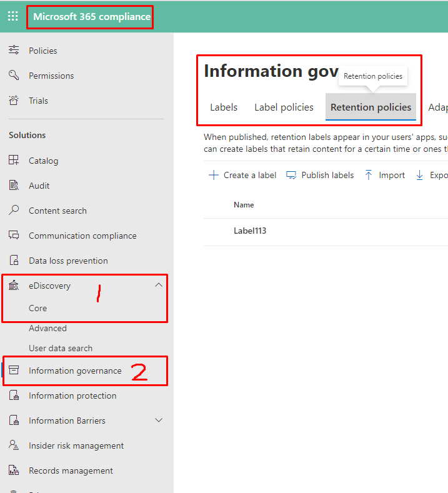This screenshot has width=448, height=493.
Task: Click the Trials icon in sidebar
Action: tap(14, 101)
